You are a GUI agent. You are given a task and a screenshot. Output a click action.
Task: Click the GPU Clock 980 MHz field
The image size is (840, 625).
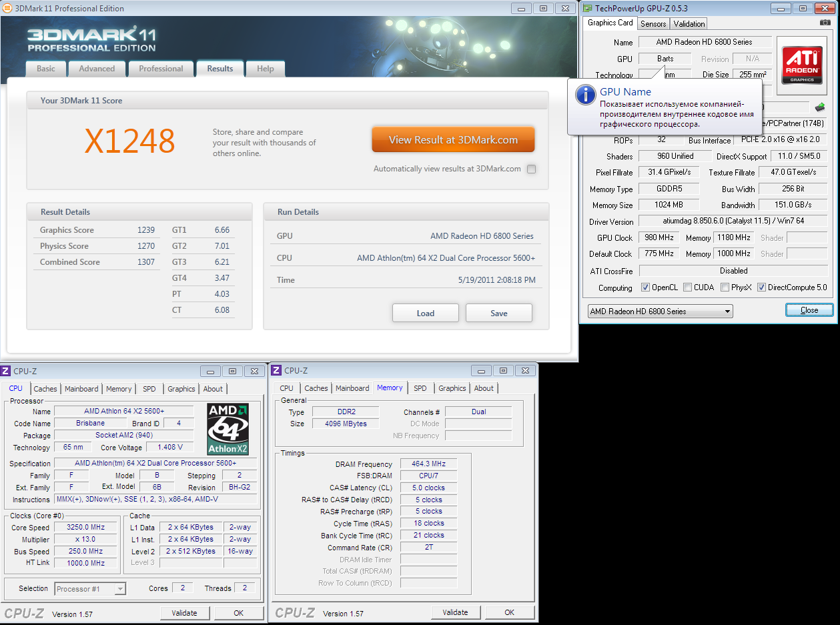659,237
